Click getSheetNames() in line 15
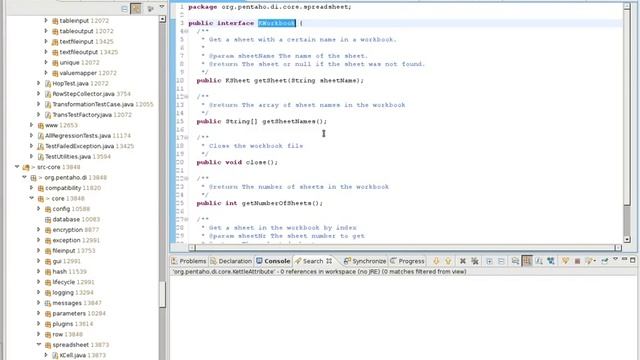This screenshot has width=640, height=360. (x=294, y=121)
